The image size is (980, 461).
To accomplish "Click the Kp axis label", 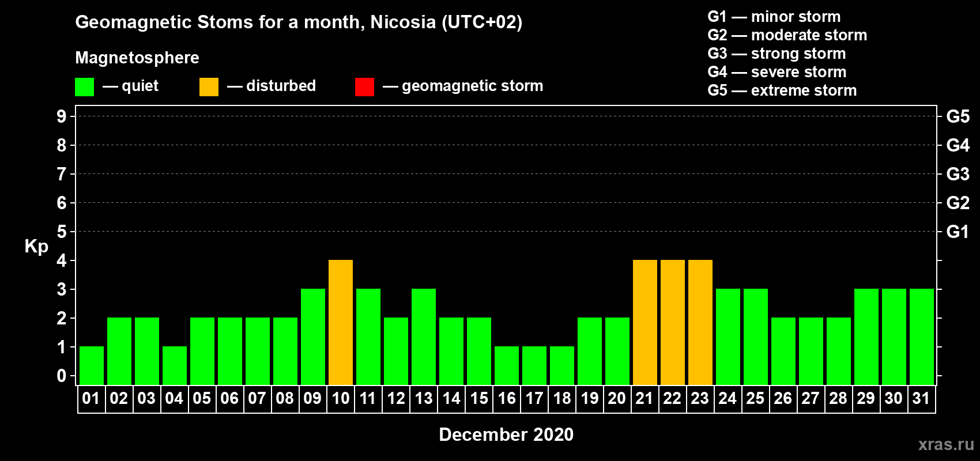I will coord(36,247).
